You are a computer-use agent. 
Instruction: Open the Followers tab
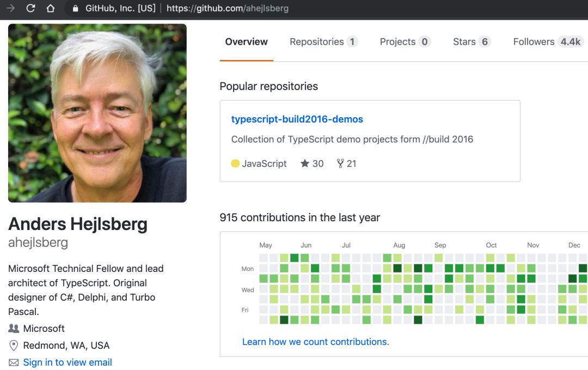tap(548, 41)
